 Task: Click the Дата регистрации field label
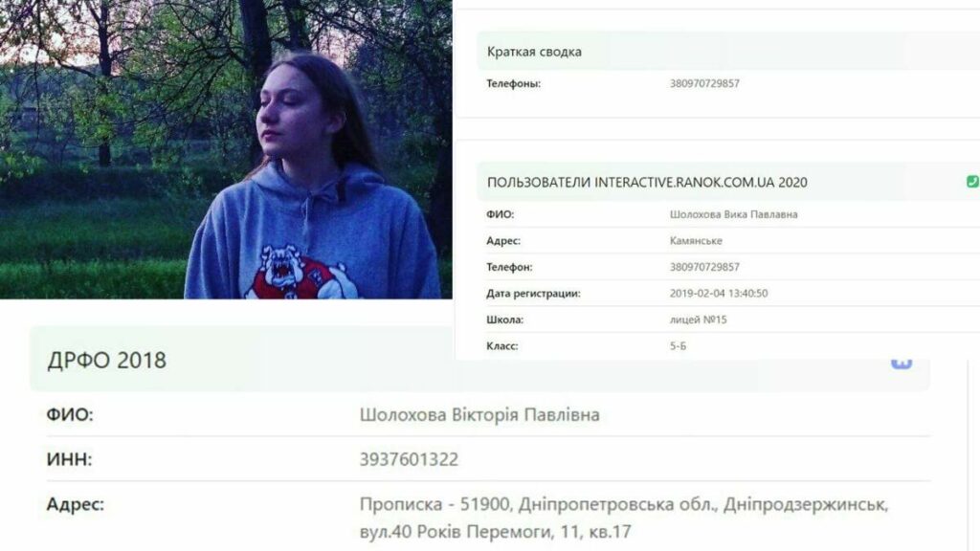point(533,293)
